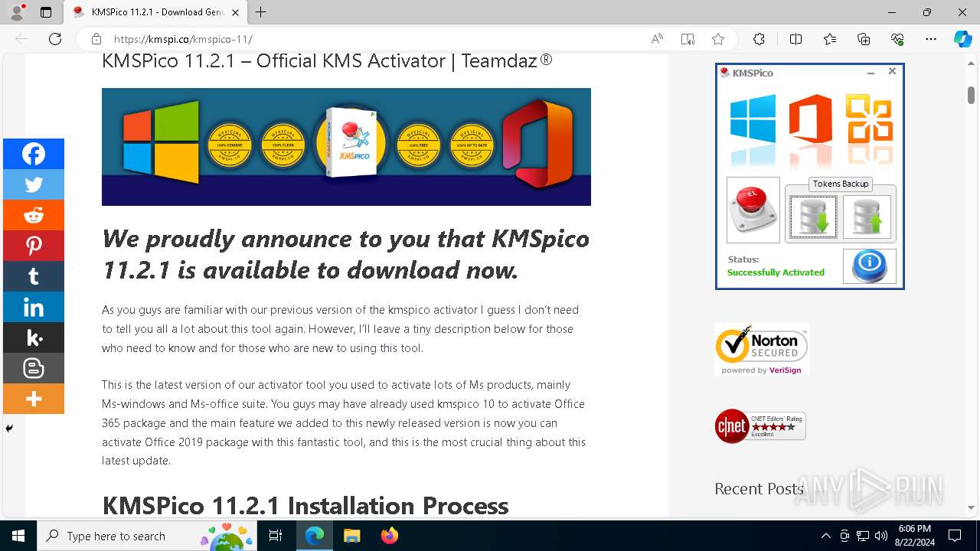This screenshot has height=551, width=980.
Task: Open Tab actions menu
Action: click(46, 12)
